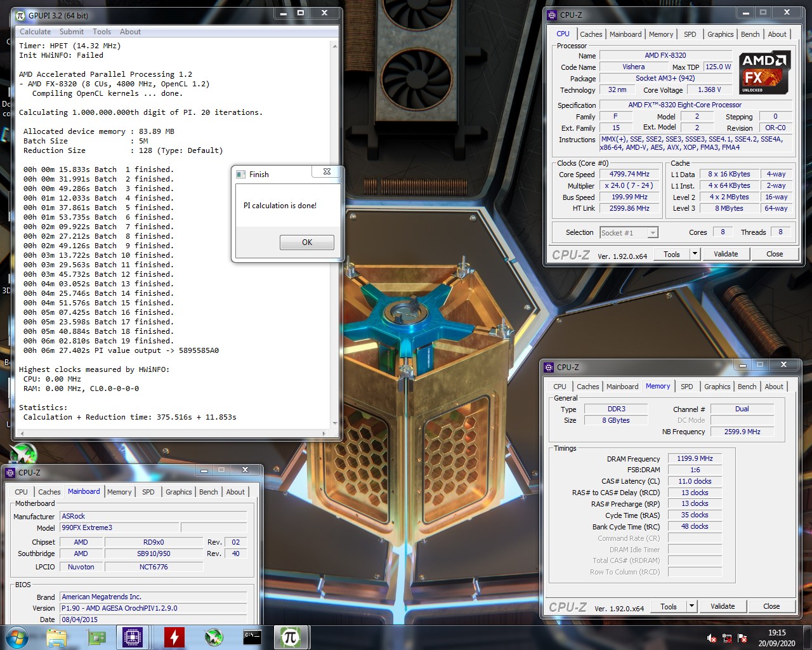Click the Finish dialog title icon
The image size is (812, 650).
point(241,174)
